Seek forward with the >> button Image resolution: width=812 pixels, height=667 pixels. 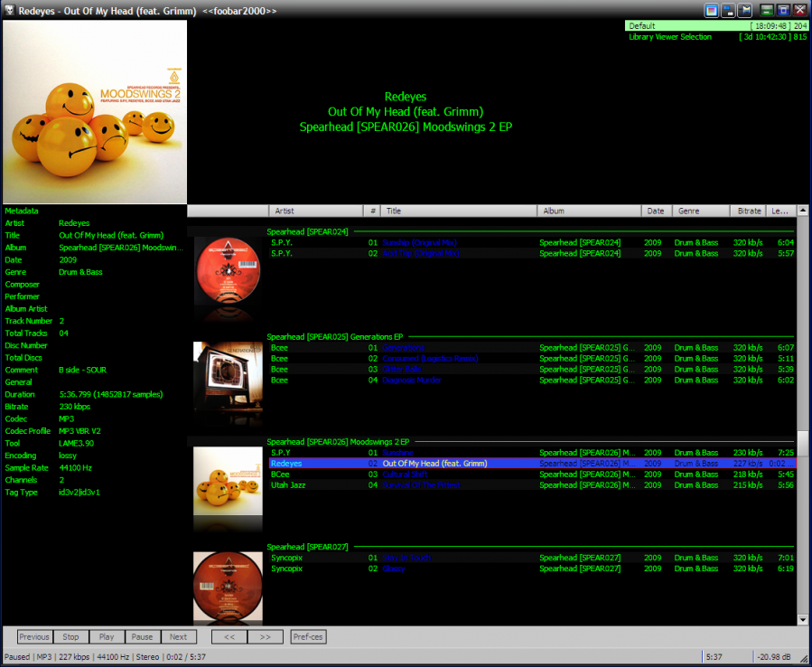pos(266,637)
